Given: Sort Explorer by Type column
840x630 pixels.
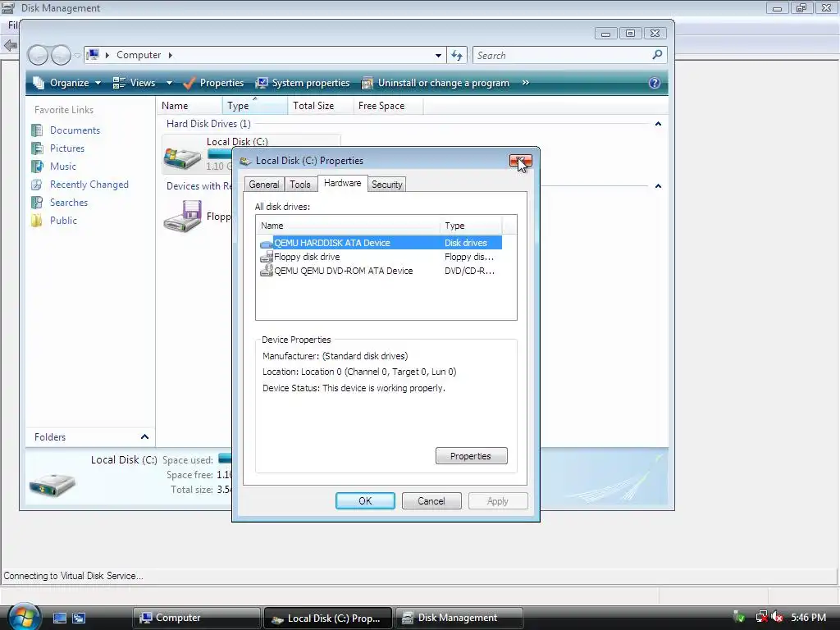Looking at the screenshot, I should 255,106.
